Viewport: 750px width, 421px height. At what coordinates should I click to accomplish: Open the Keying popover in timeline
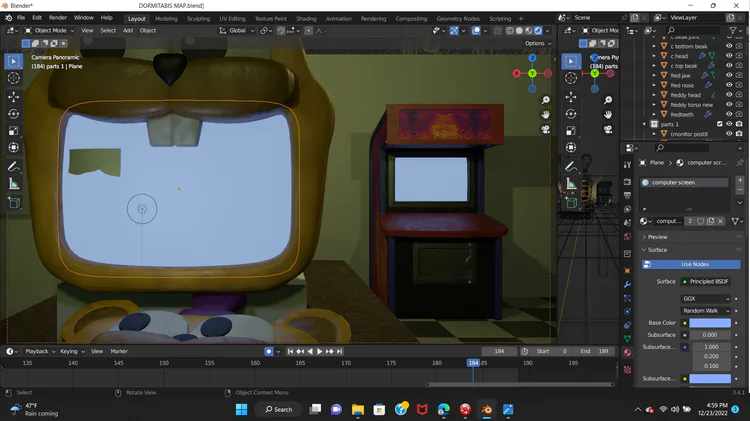72,351
